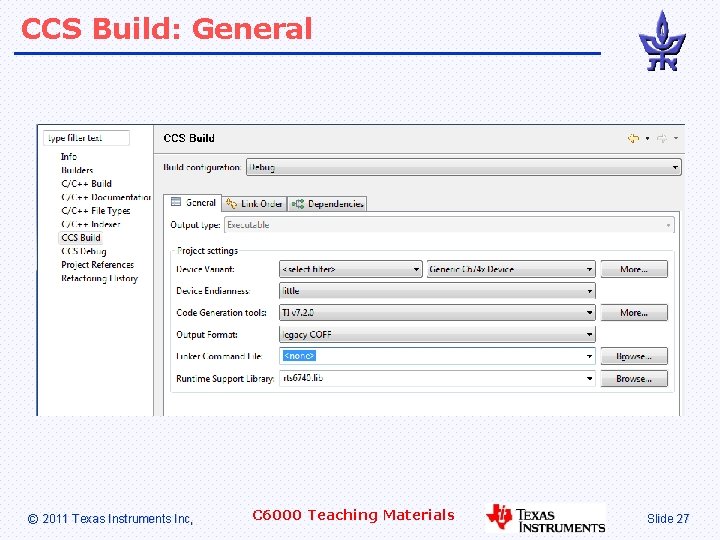Select C/C++ Documentation tree item
Image resolution: width=720 pixels, height=540 pixels.
106,197
